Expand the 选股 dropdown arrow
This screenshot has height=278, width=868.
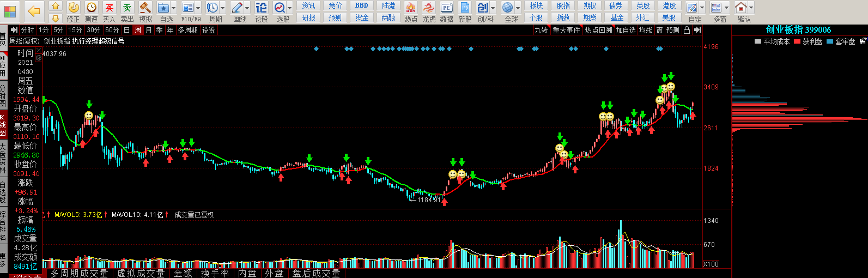point(290,8)
